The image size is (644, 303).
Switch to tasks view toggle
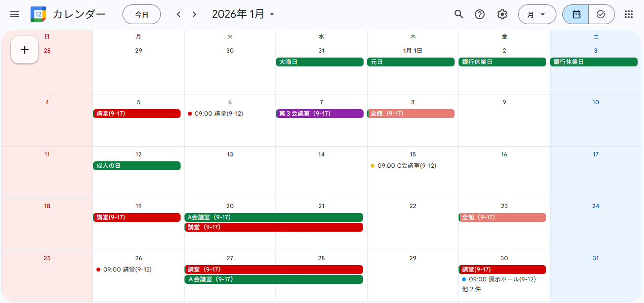[x=601, y=14]
